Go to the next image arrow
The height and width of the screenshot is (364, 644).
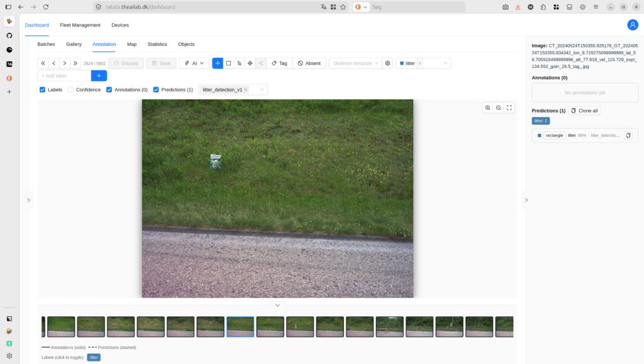(65, 63)
